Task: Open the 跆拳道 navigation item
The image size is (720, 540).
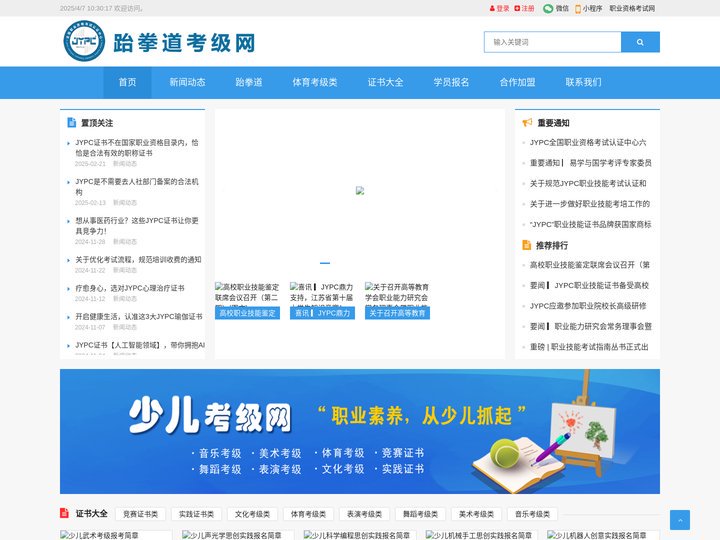Action: pyautogui.click(x=249, y=82)
